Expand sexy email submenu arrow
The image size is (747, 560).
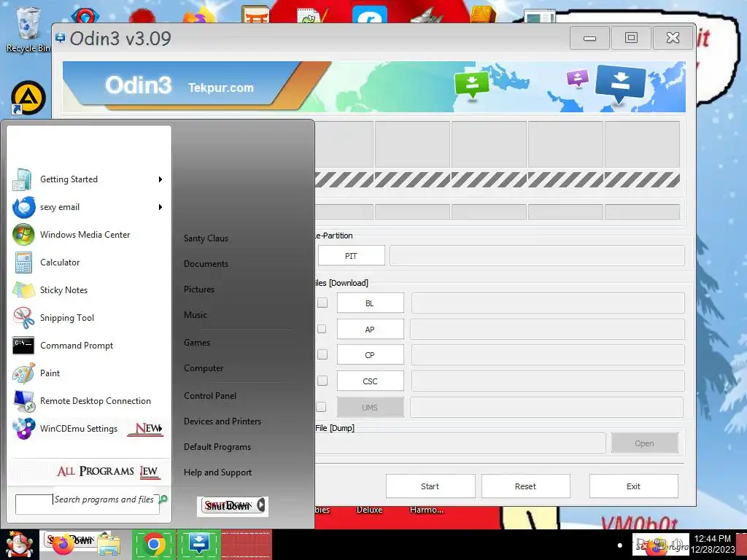click(x=160, y=207)
